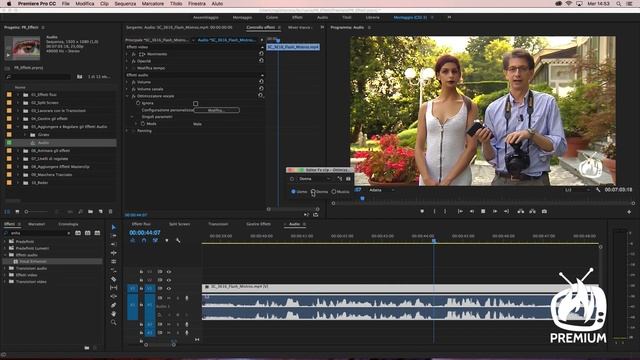The width and height of the screenshot is (640, 360).
Task: Select the Slip tool
Action: point(113,288)
